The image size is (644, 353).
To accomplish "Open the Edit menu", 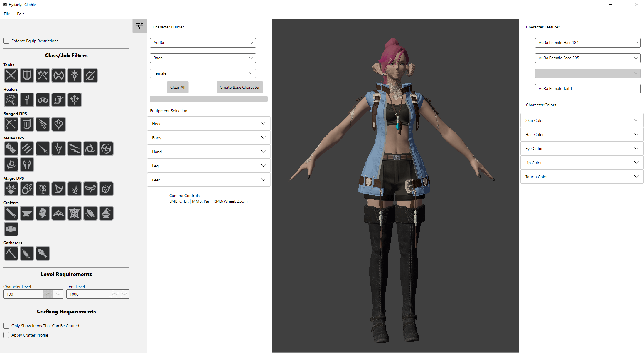I will (20, 14).
